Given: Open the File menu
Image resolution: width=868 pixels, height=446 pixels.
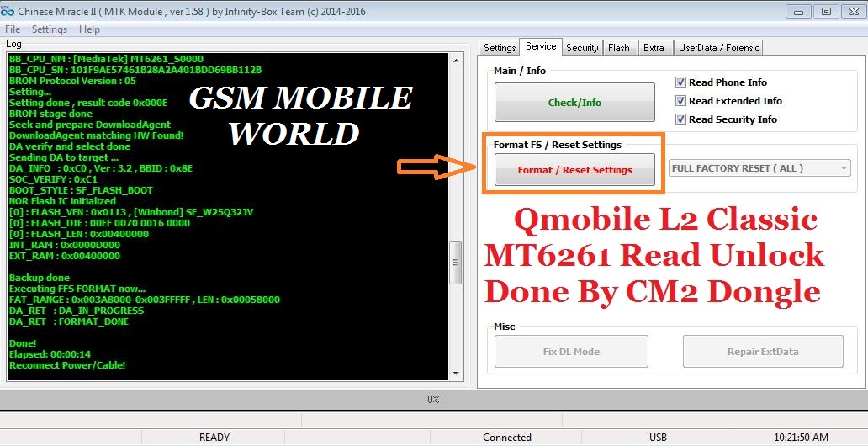Looking at the screenshot, I should (12, 29).
